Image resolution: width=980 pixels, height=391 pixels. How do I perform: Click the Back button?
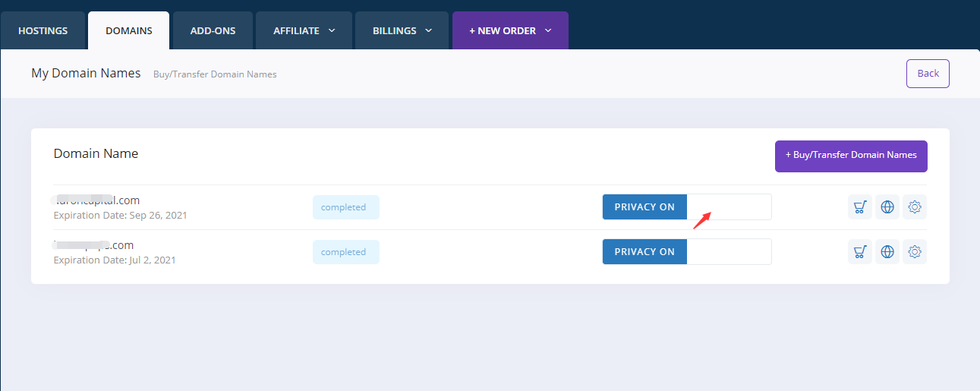coord(928,74)
